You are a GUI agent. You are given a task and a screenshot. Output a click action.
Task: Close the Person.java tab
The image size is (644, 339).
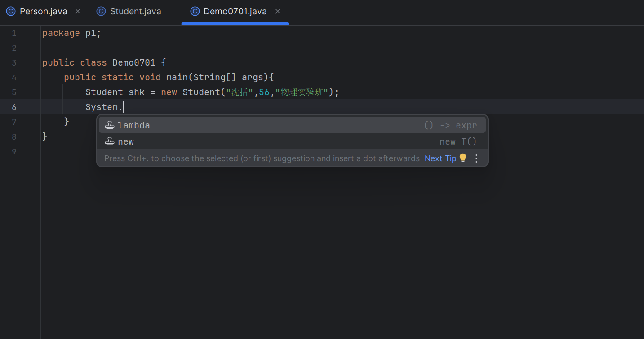coord(77,11)
